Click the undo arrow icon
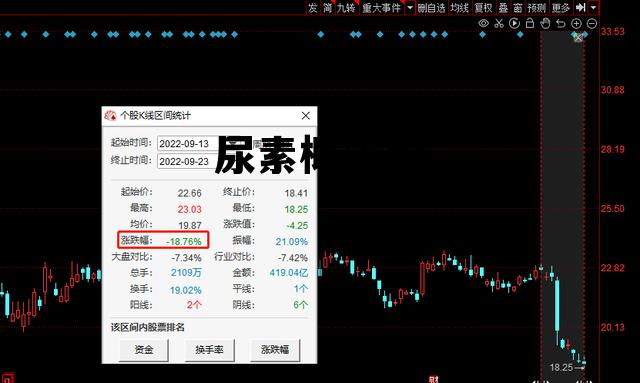The width and height of the screenshot is (640, 383). tap(561, 23)
